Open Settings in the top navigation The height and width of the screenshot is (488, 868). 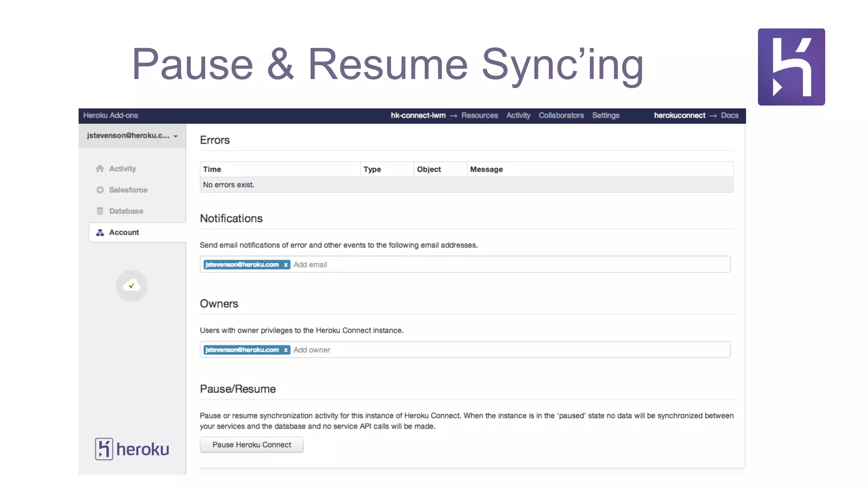pyautogui.click(x=606, y=115)
